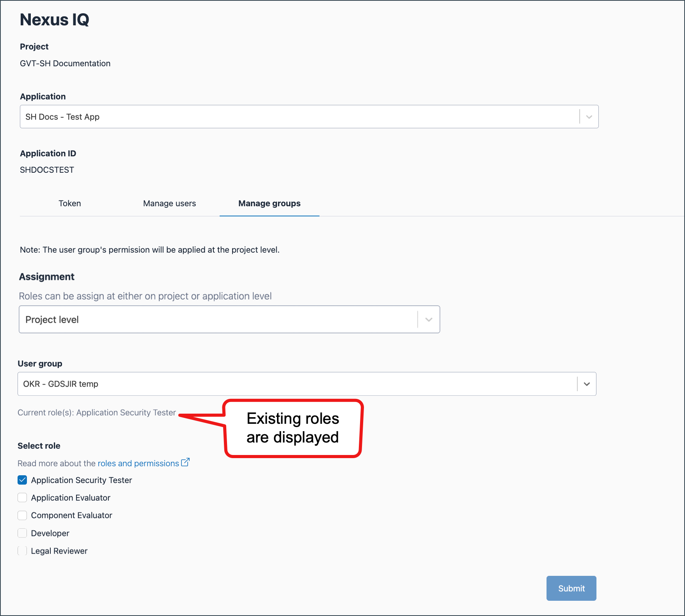Click the Application Security Tester checkbox label
685x616 pixels.
coord(82,480)
